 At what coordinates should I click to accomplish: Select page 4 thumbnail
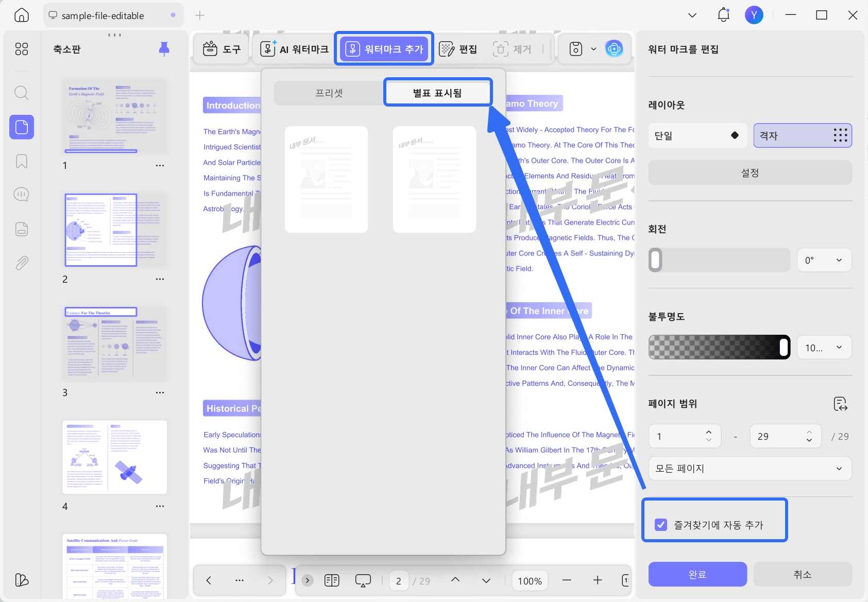(x=114, y=457)
